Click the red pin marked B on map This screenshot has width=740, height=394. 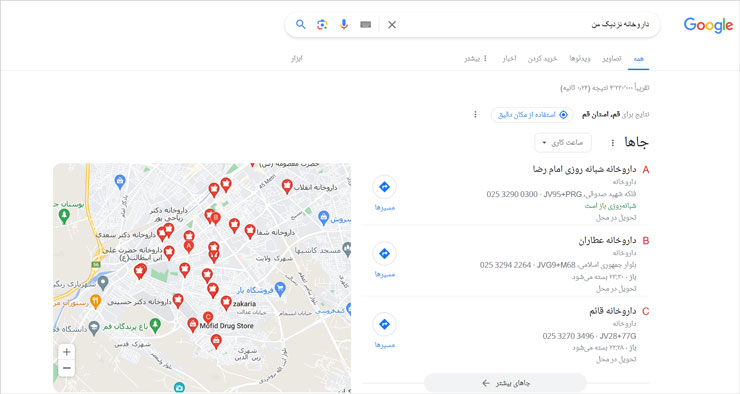click(215, 218)
